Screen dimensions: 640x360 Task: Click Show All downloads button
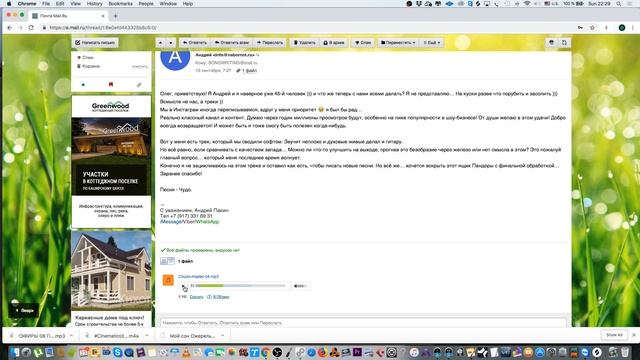point(614,335)
